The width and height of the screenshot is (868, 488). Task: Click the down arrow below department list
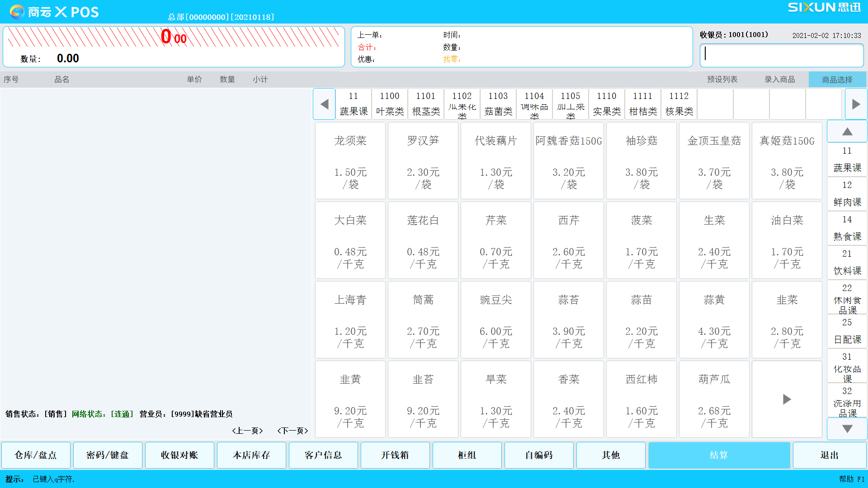coord(847,428)
